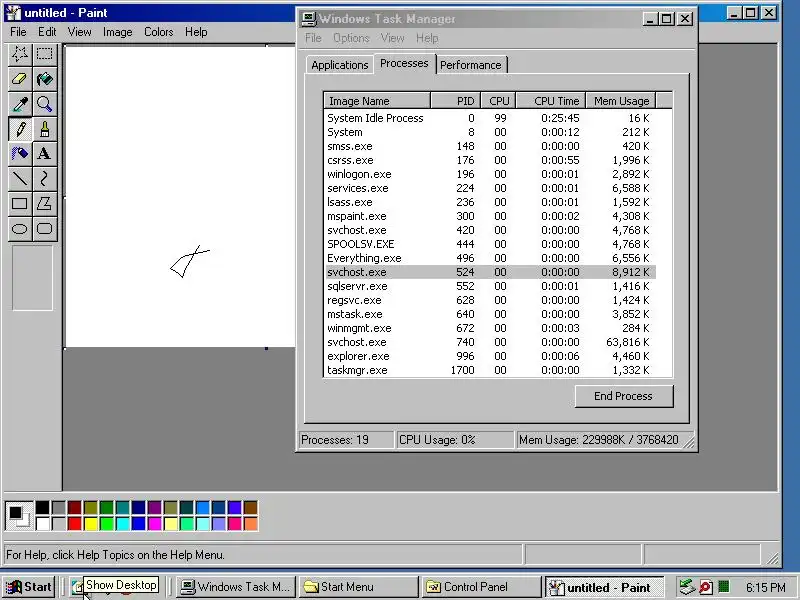Select winmgmt.exe process row
The height and width of the screenshot is (600, 800).
pos(490,328)
